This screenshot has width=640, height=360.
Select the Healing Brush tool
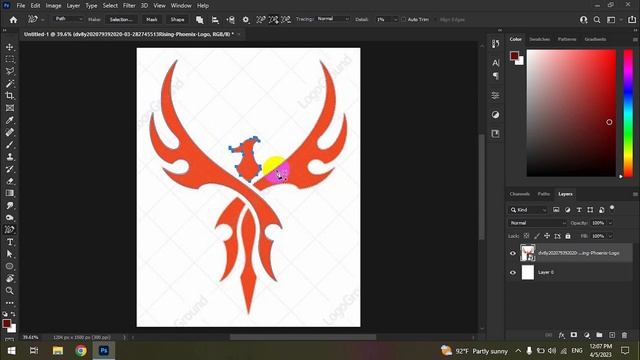9,132
